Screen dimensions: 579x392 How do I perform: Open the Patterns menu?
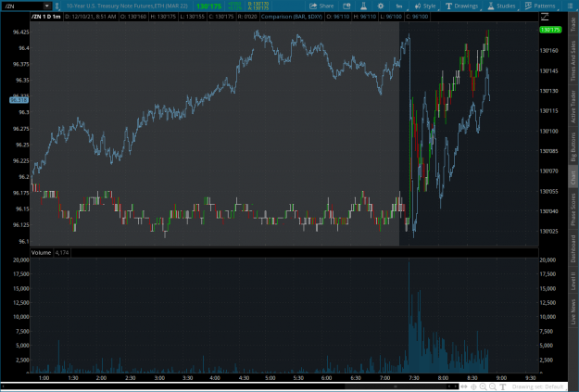coord(540,6)
